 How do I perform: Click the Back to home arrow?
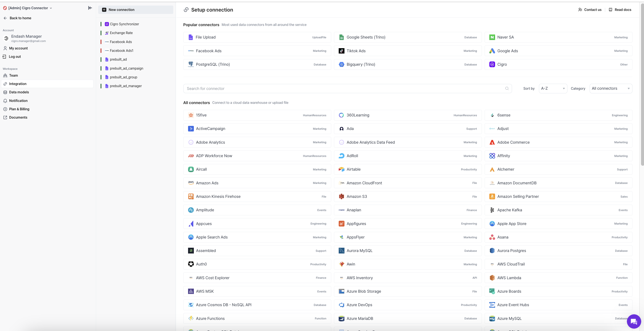coord(5,18)
